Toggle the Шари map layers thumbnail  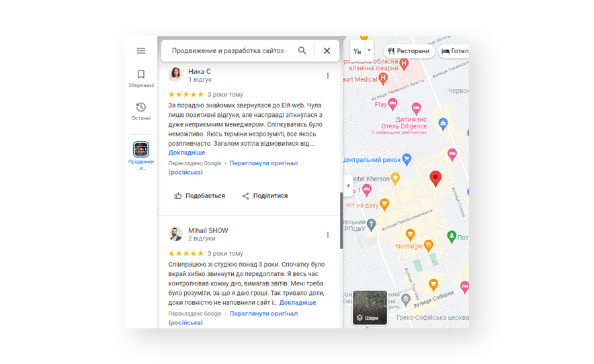(x=370, y=308)
